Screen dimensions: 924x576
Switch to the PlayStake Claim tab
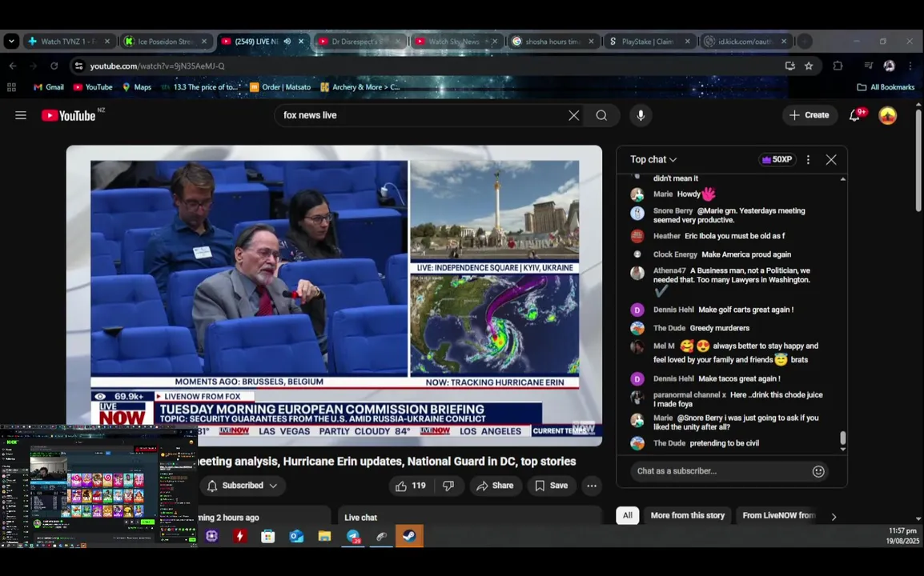(649, 42)
